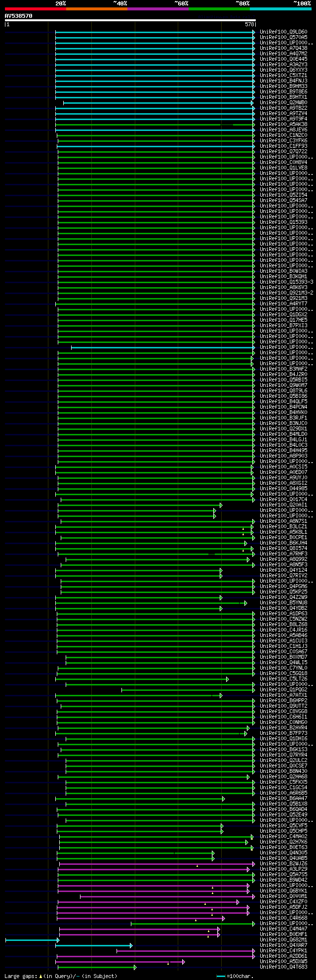The image size is (316, 980).
Task: Click the =100char. scale legend
Action: point(235,976)
